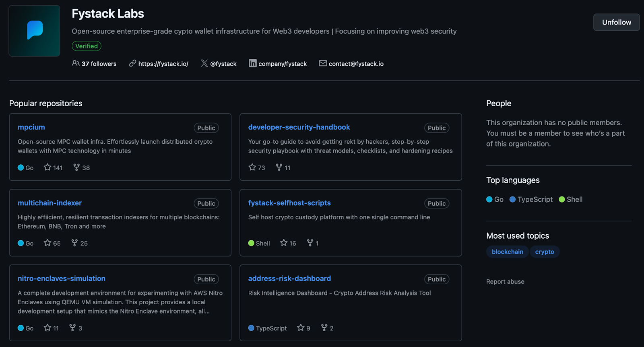Click the followers people icon
Viewport: 644px width, 347px height.
76,63
